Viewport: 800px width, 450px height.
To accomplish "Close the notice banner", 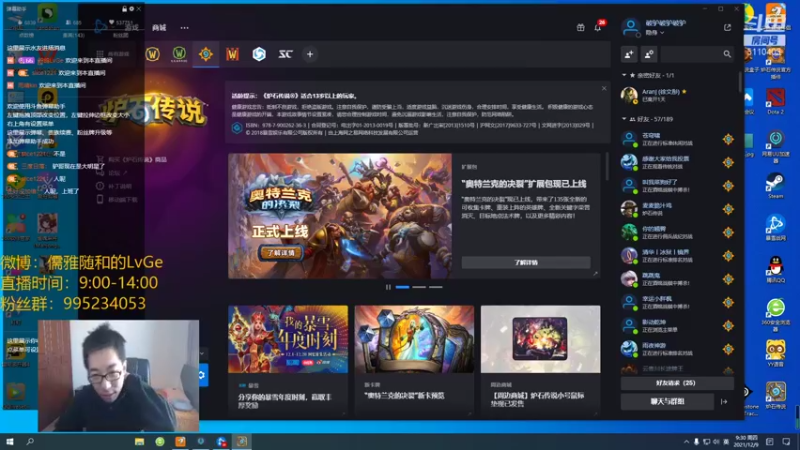I will (604, 88).
